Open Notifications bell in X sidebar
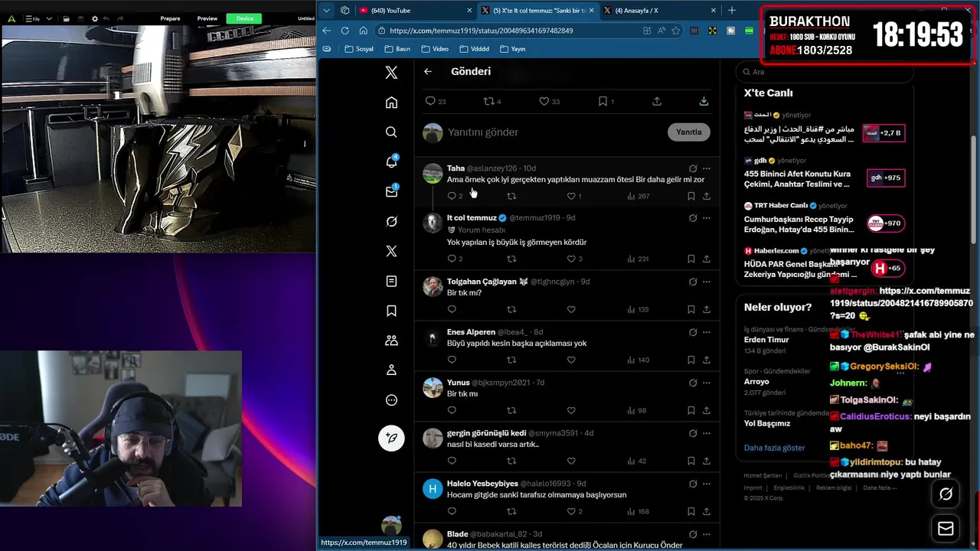The image size is (980, 551). pyautogui.click(x=391, y=161)
